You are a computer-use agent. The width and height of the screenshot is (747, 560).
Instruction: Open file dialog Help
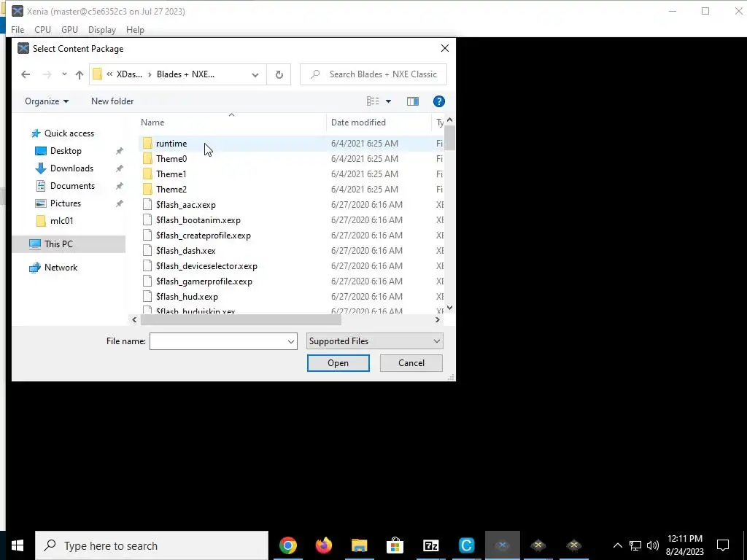438,101
